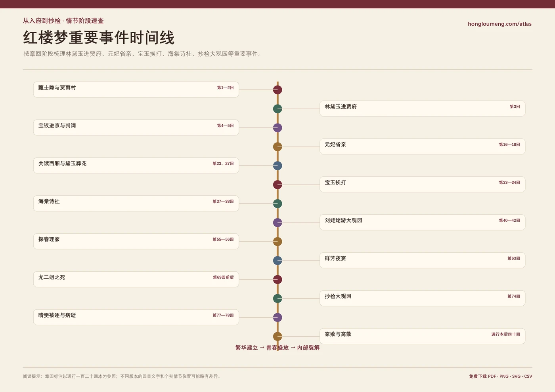The height and width of the screenshot is (392, 555).
Task: Click the timeline dot for 海棠诗社
Action: (277, 204)
